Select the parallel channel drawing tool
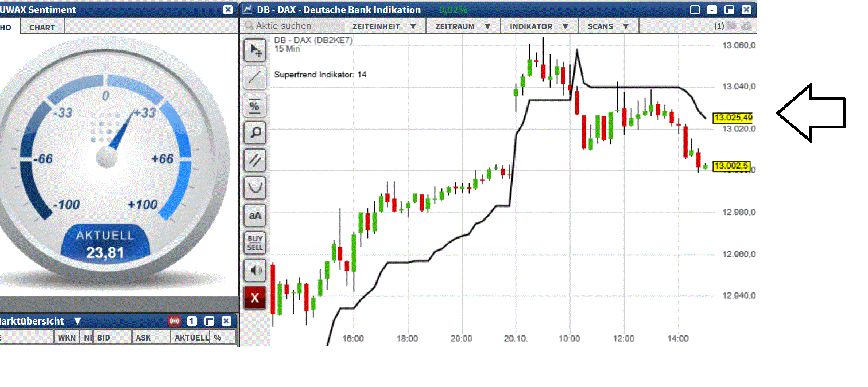Image resolution: width=868 pixels, height=387 pixels. click(x=255, y=160)
